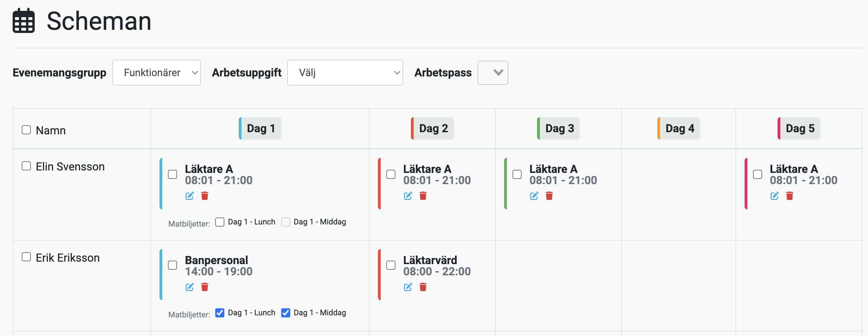This screenshot has height=336, width=868.
Task: Click Erik's Banpersonal shift title
Action: (216, 260)
